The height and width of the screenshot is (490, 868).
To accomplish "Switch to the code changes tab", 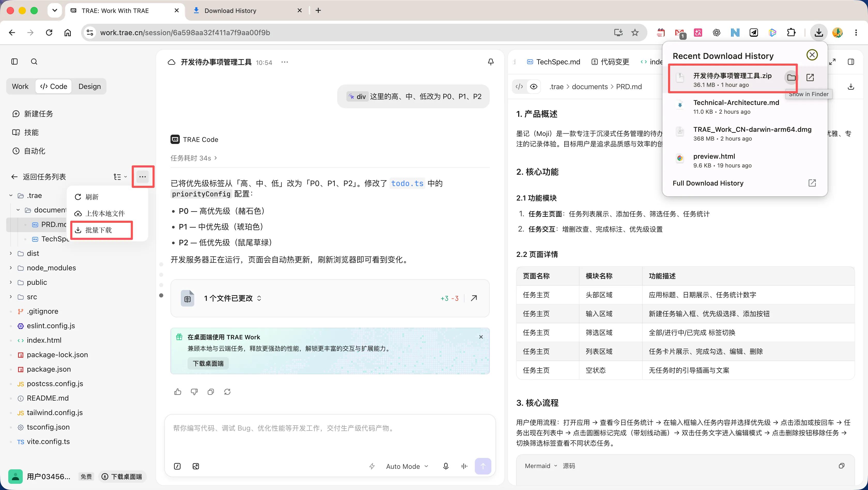I will (610, 62).
